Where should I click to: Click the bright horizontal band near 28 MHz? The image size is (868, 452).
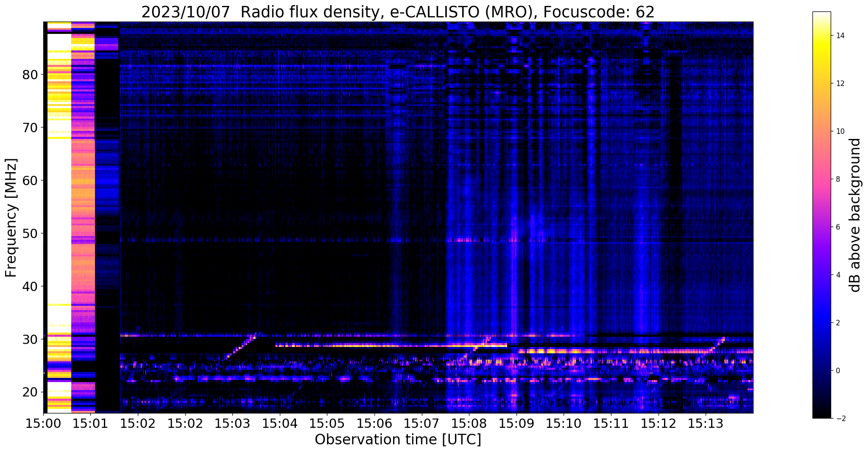(391, 345)
